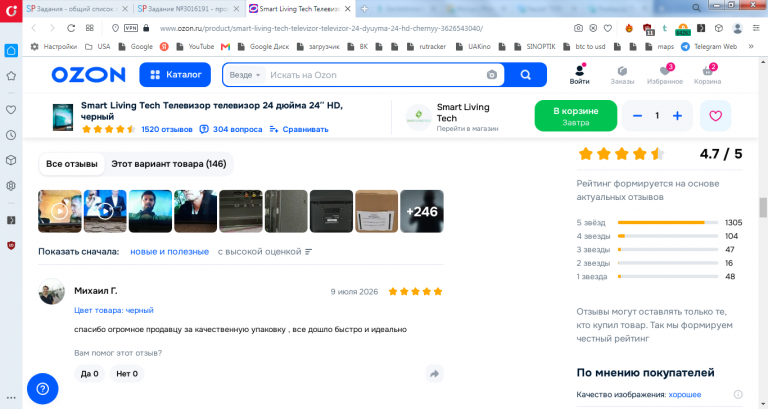The image size is (768, 409).
Task: Click the magnifier search button on Ozon
Action: click(x=526, y=75)
